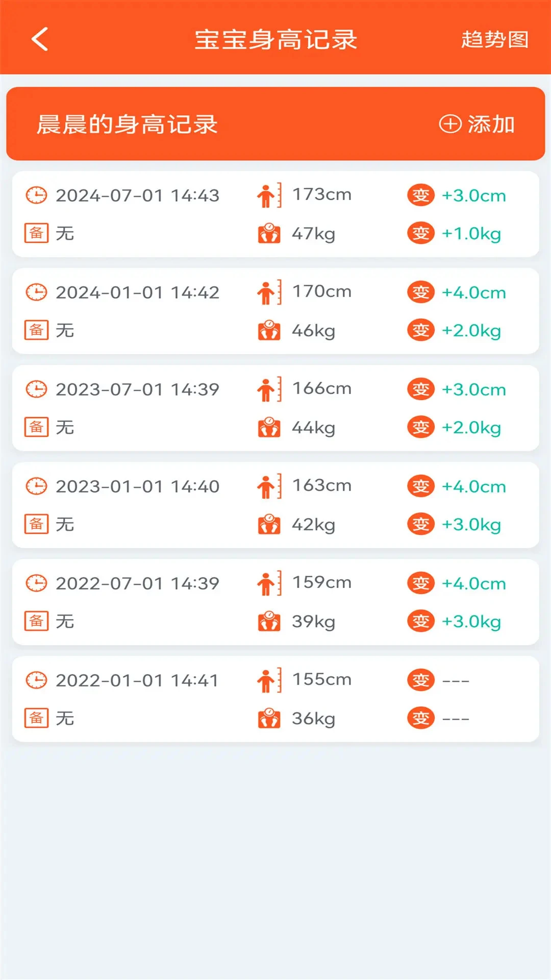
Task: Tap the 添加 add record button
Action: click(x=478, y=124)
